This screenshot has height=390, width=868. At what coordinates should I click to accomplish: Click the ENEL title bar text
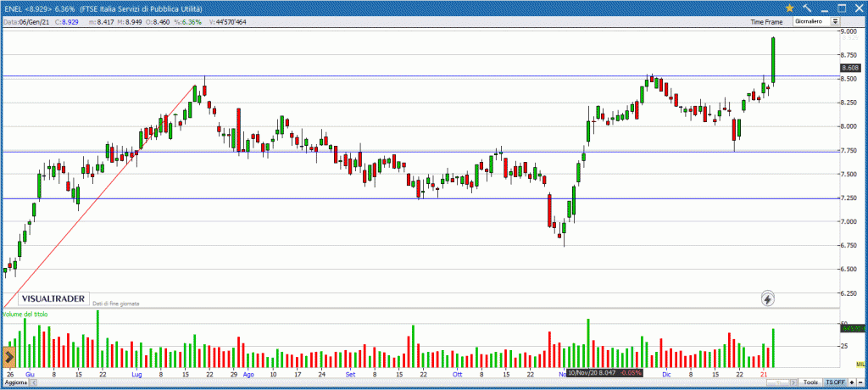(103, 9)
